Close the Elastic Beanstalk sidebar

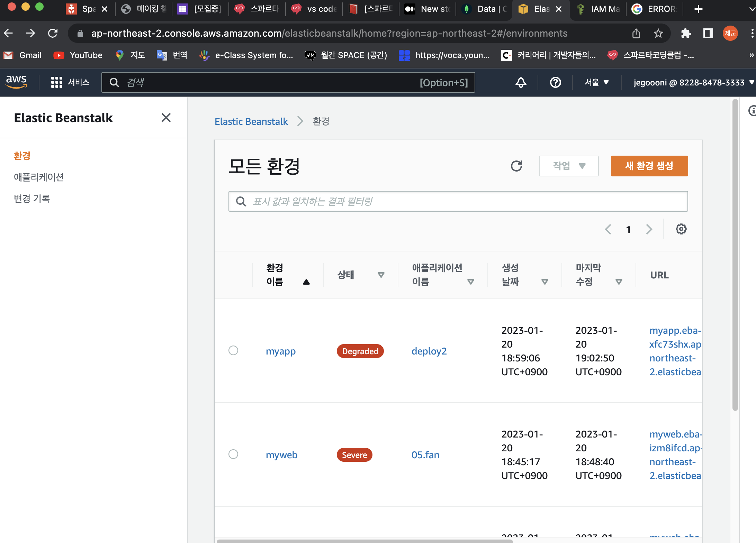[x=166, y=118]
